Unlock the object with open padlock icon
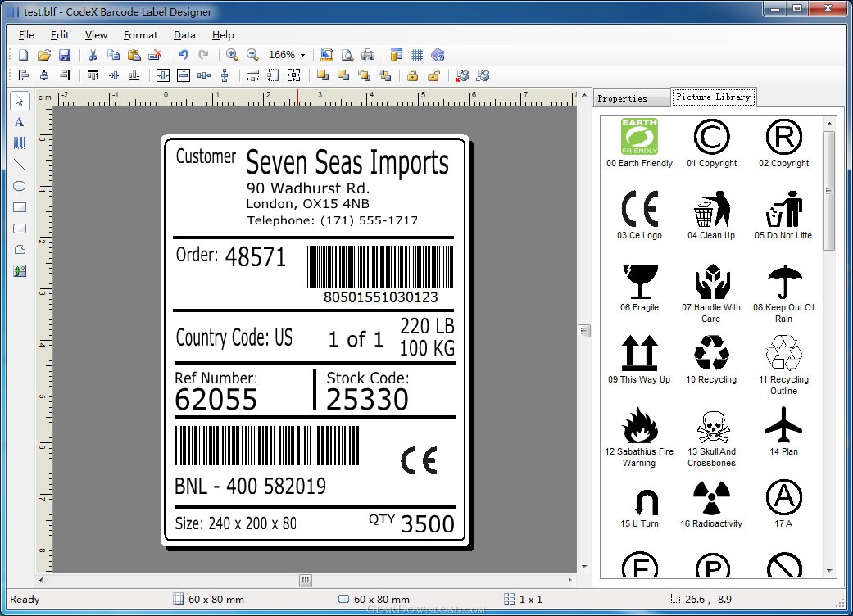This screenshot has height=616, width=853. pos(433,75)
